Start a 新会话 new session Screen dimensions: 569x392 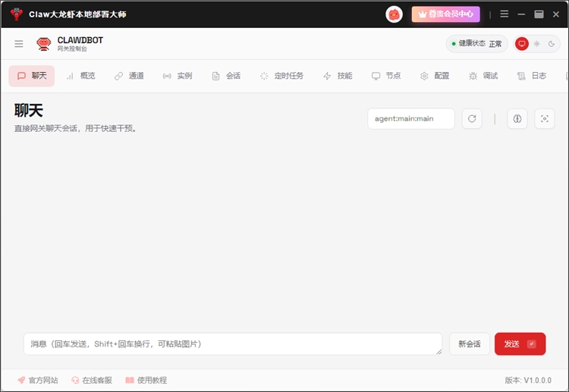(x=470, y=343)
